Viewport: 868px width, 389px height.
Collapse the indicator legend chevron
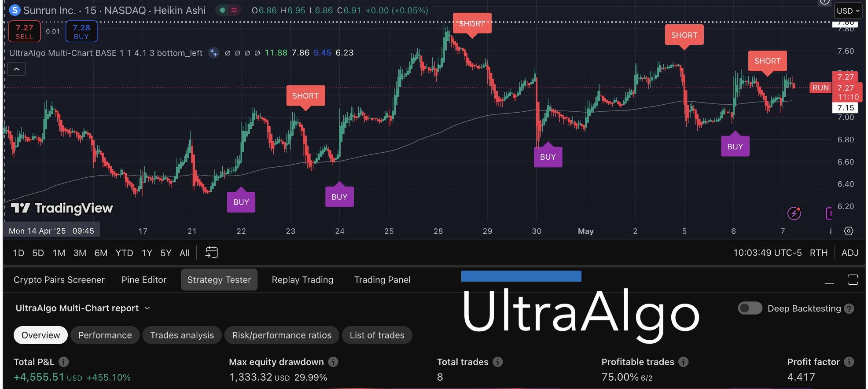click(16, 69)
